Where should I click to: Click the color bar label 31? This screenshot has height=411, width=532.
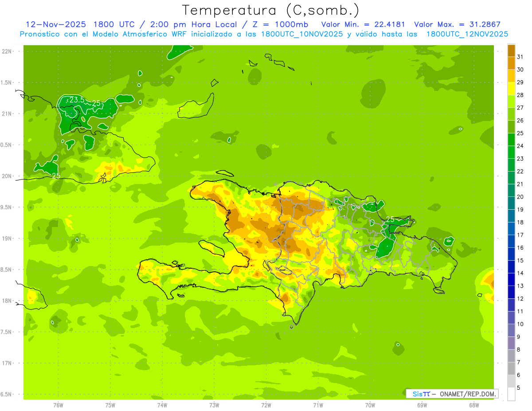pos(520,57)
